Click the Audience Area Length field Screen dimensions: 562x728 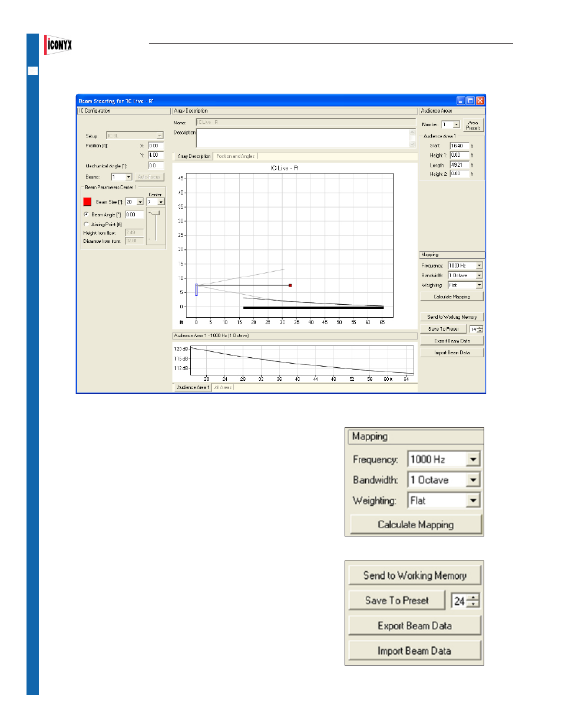tap(459, 165)
